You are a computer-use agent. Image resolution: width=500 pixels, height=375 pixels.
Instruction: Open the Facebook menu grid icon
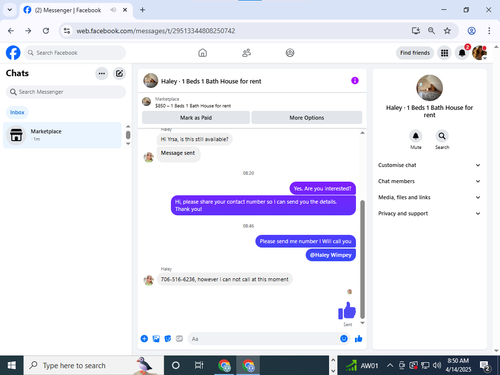(x=444, y=53)
